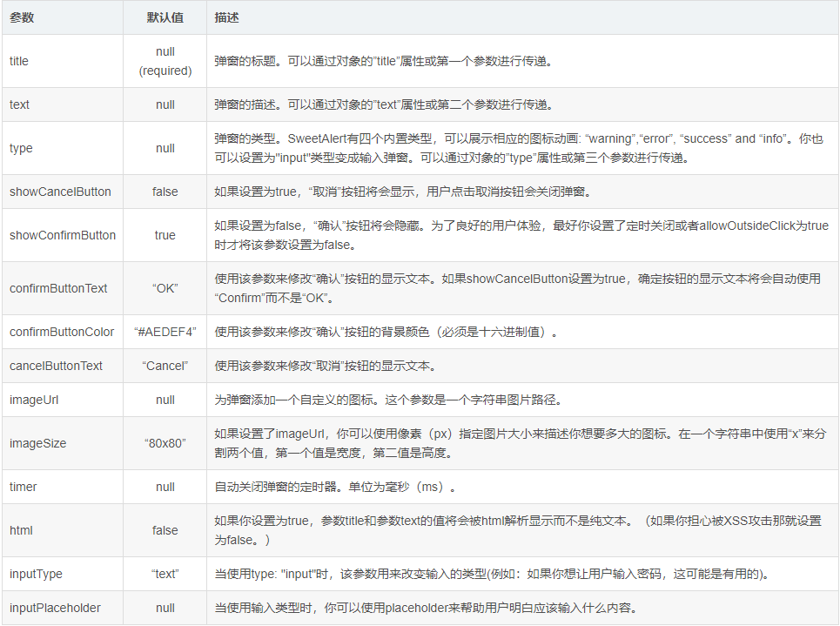
Task: Click null default in inputPlaceholder row
Action: coord(165,608)
